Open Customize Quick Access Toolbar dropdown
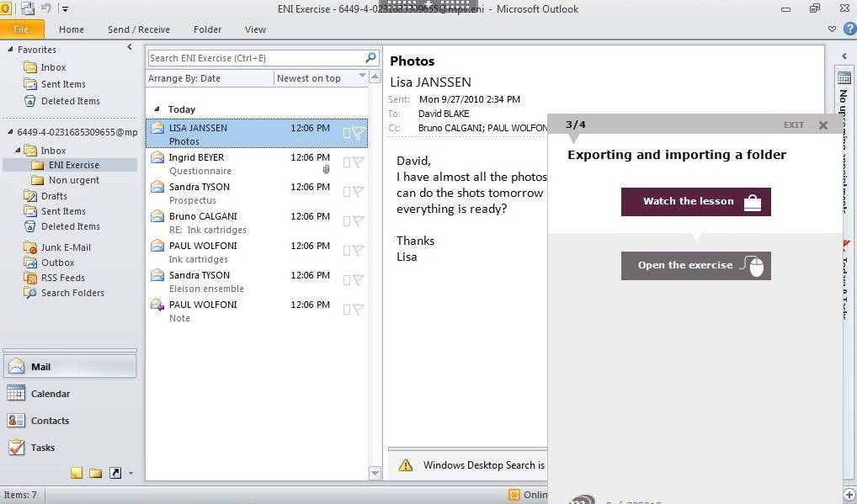This screenshot has height=504, width=857. 66,9
